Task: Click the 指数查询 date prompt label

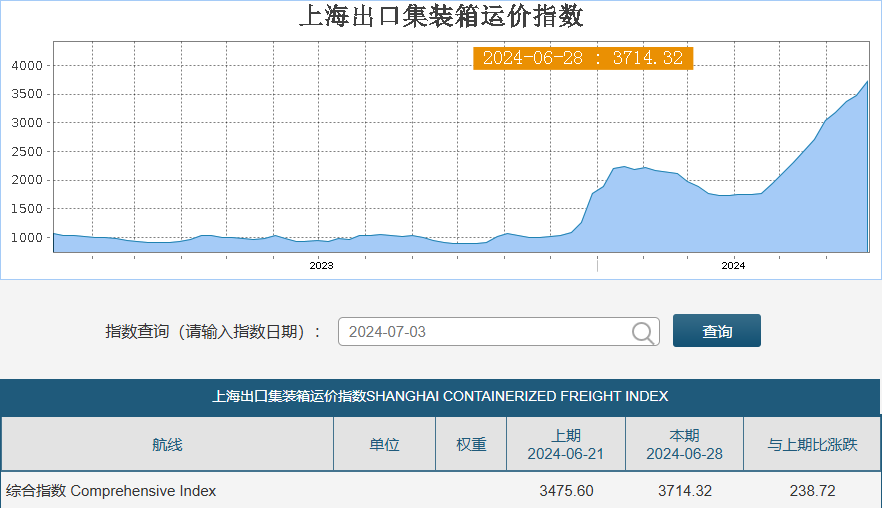Action: 213,332
